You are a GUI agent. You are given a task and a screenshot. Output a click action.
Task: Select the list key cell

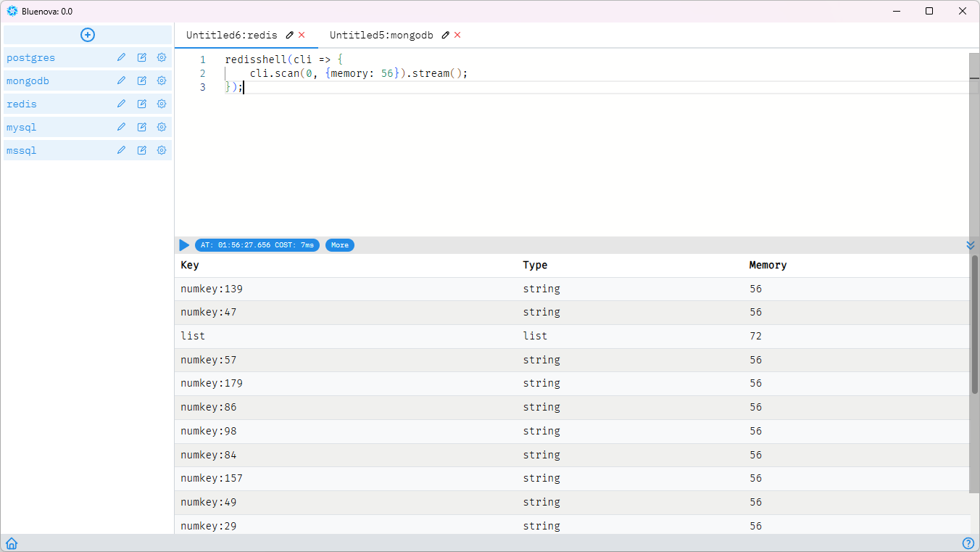pos(193,336)
